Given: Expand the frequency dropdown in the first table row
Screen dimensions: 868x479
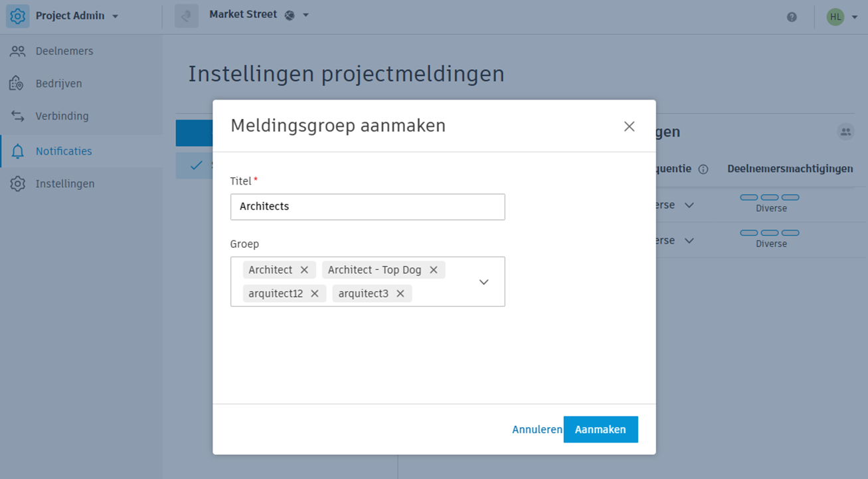Looking at the screenshot, I should pos(689,205).
